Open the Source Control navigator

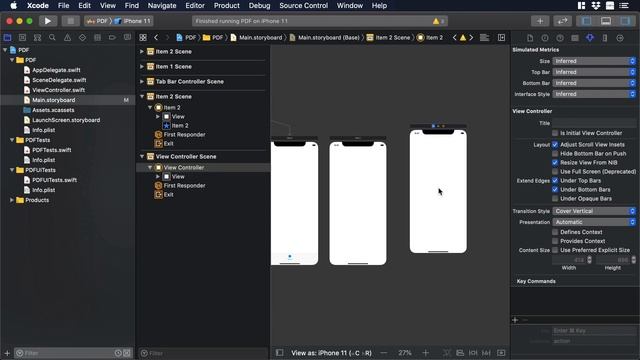22,38
